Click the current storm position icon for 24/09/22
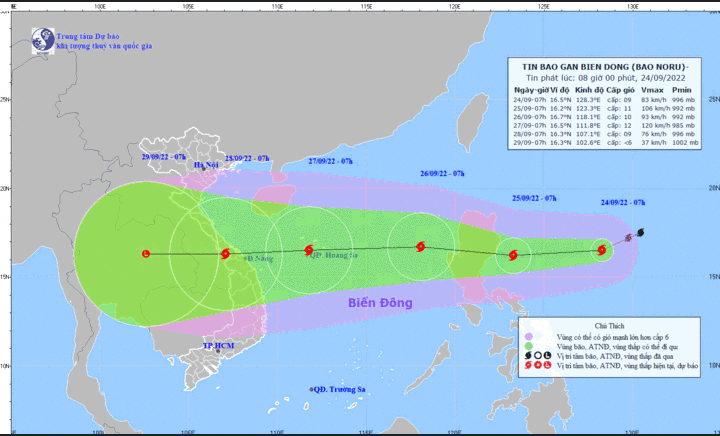Screen dimensions: 720x436 click(602, 250)
